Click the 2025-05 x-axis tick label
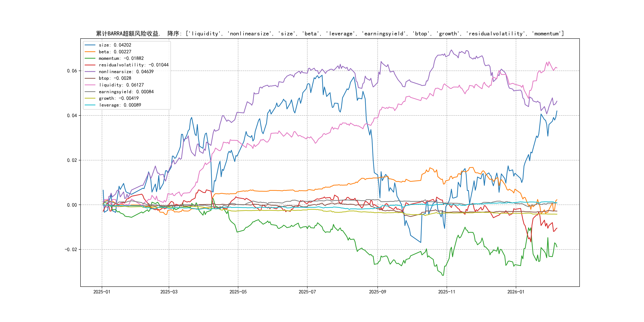The width and height of the screenshot is (644, 322). coord(238,292)
